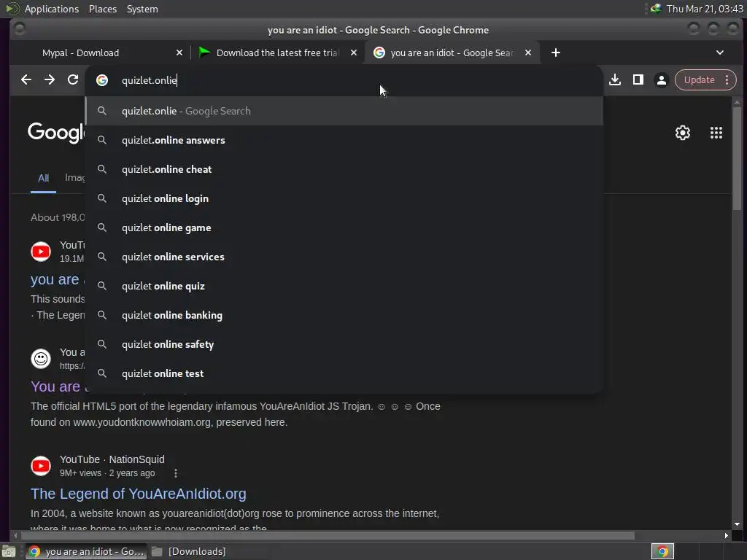Click the clock showing Thu Mar 21
747x560 pixels.
point(705,9)
